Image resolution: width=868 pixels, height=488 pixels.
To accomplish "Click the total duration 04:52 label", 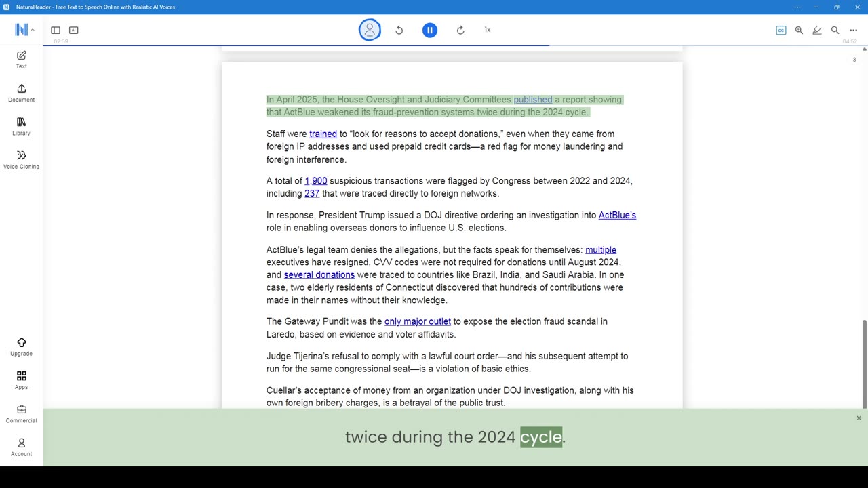I will click(x=850, y=41).
